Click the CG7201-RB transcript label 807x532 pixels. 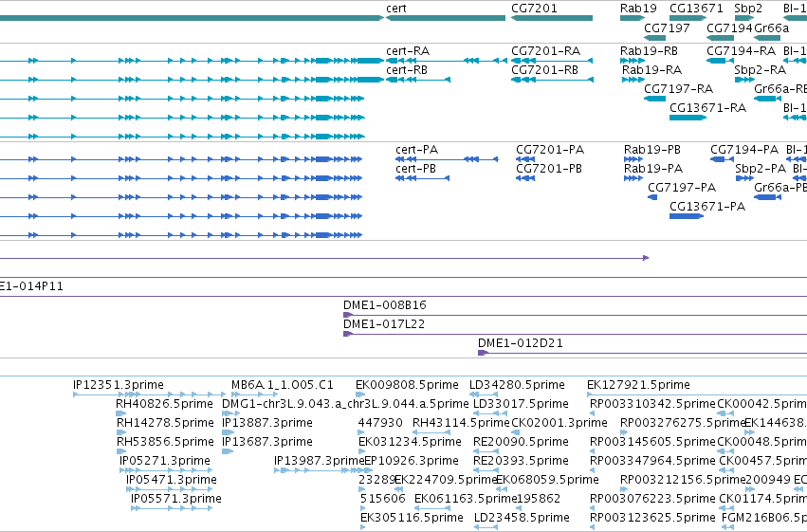(x=544, y=70)
